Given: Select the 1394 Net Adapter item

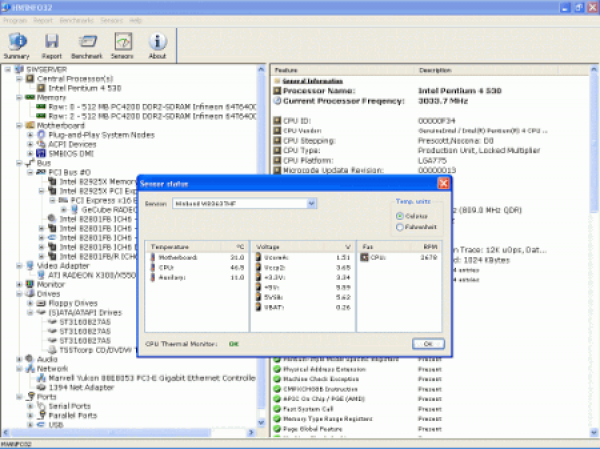Looking at the screenshot, I should [x=81, y=387].
